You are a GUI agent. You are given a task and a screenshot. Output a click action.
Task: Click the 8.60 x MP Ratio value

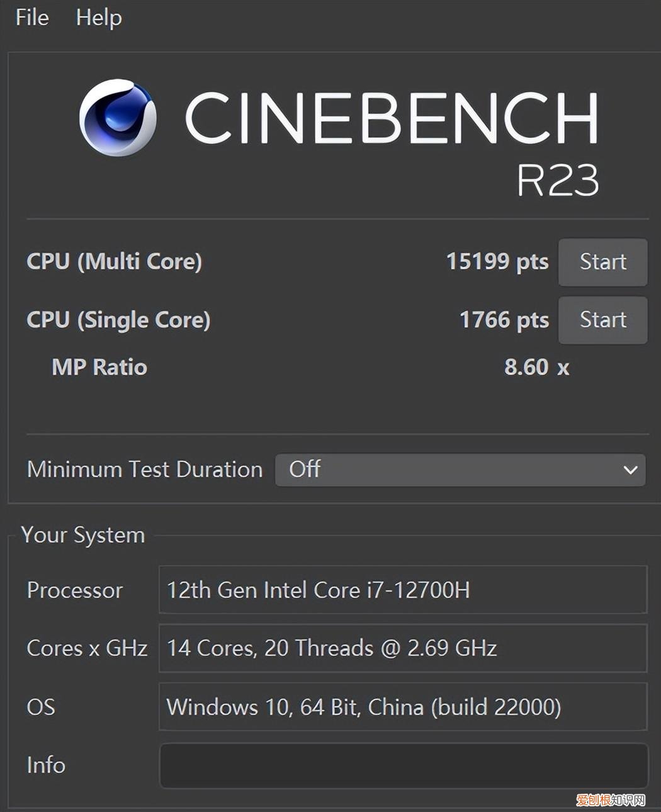pyautogui.click(x=536, y=367)
